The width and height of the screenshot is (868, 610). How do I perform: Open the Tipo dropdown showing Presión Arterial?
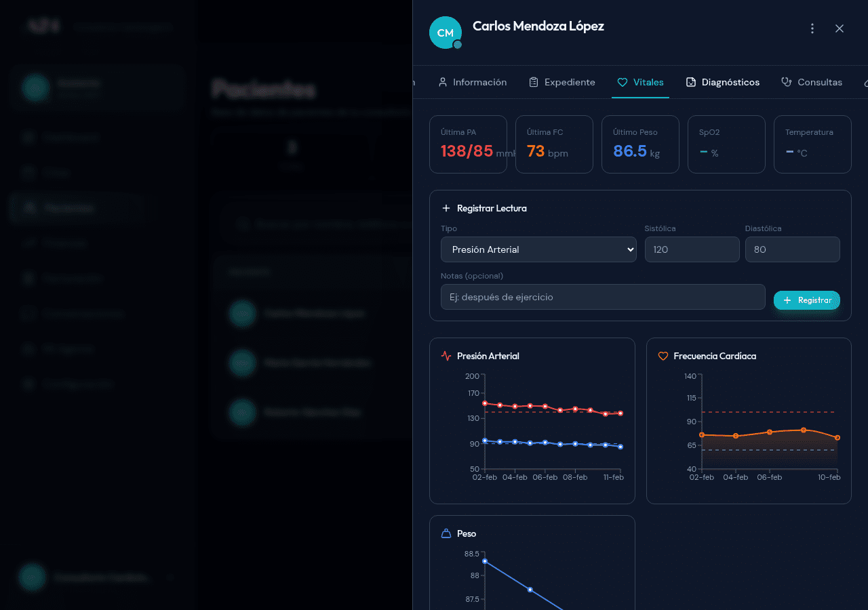pyautogui.click(x=538, y=249)
